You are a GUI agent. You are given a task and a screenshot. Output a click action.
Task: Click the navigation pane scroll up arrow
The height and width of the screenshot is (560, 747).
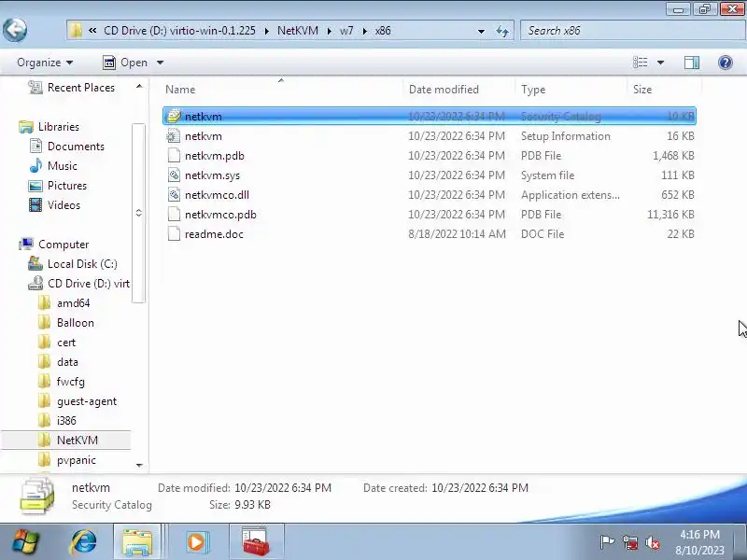[139, 86]
